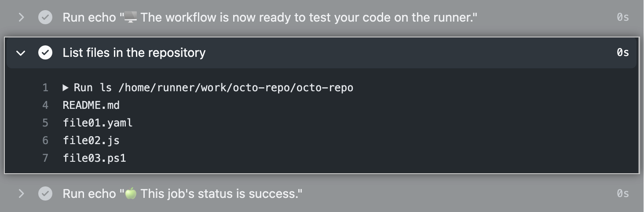The image size is (644, 212).
Task: Click the desktop computer emoji in the first step
Action: tap(130, 18)
